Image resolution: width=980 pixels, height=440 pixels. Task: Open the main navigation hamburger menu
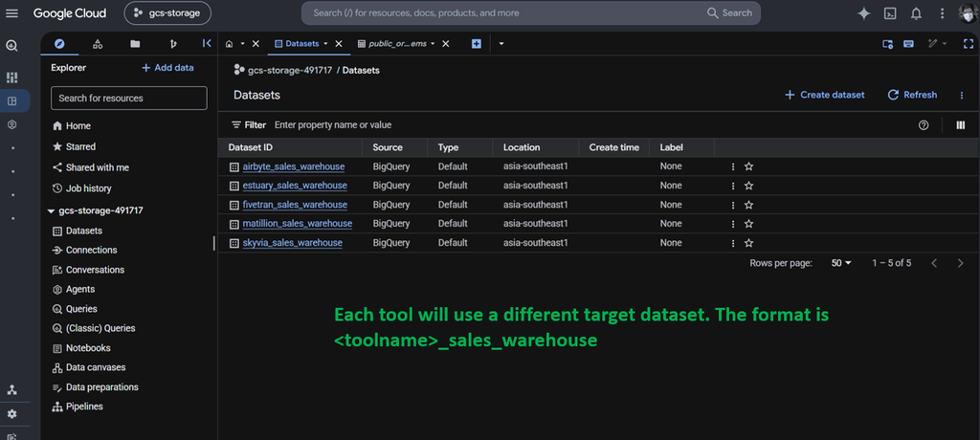click(x=11, y=13)
